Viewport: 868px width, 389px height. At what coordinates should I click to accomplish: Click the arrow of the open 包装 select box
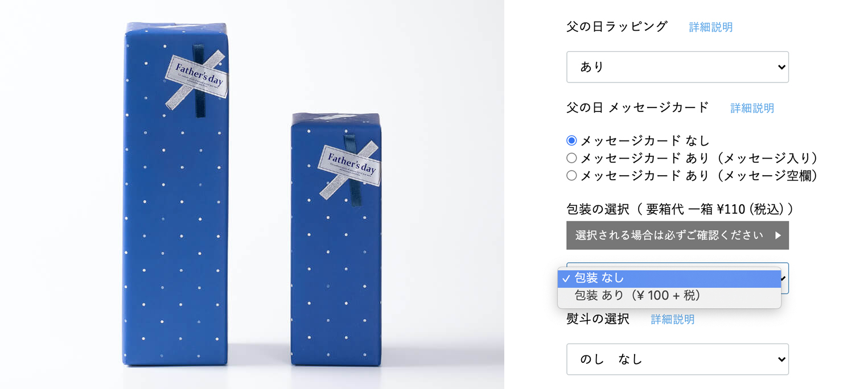pyautogui.click(x=784, y=278)
